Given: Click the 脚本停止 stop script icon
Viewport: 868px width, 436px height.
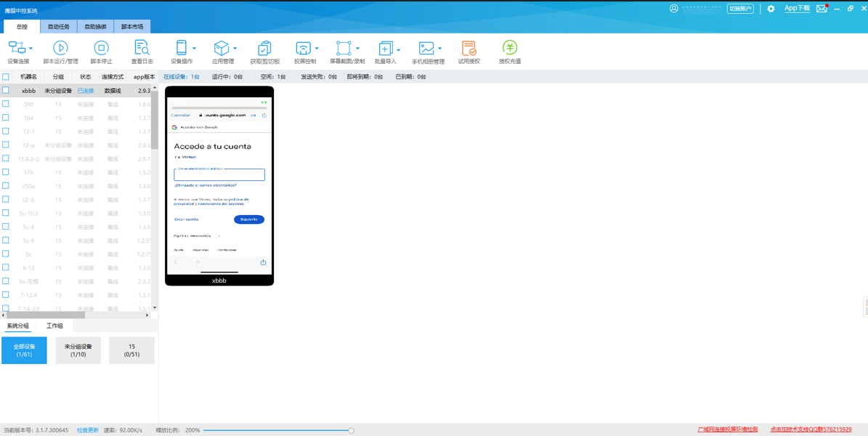Looking at the screenshot, I should [x=101, y=48].
